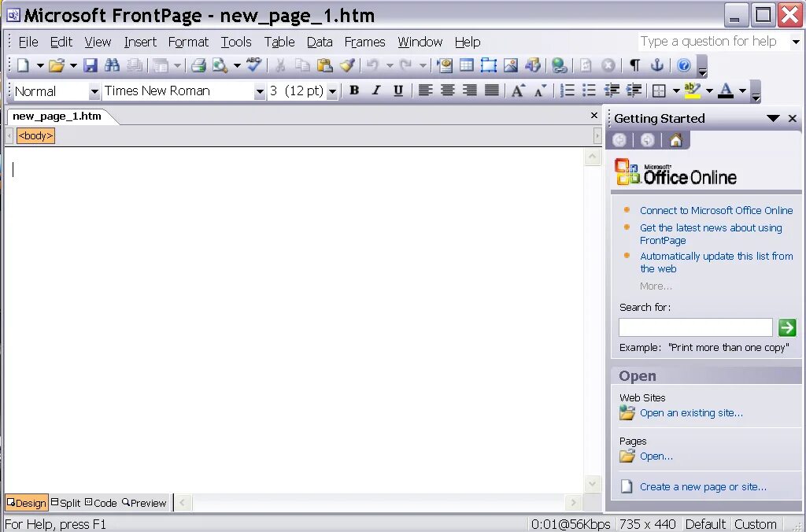Click Create a new page or site link

pos(703,487)
